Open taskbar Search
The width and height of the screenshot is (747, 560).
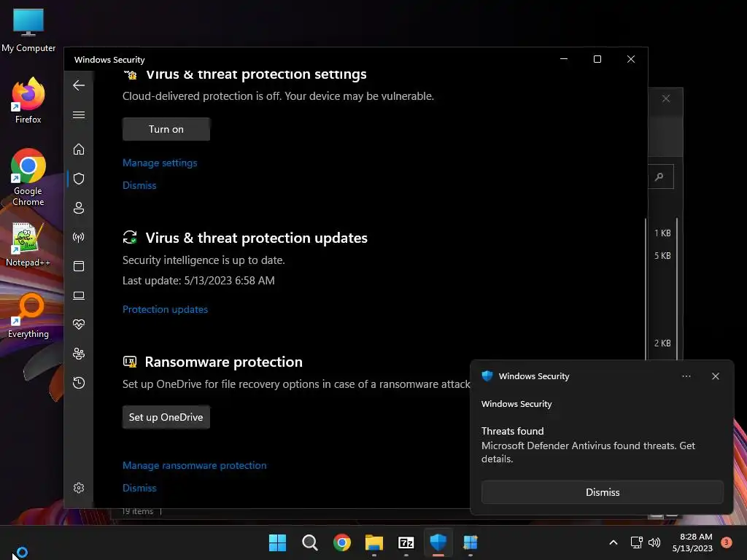point(309,542)
